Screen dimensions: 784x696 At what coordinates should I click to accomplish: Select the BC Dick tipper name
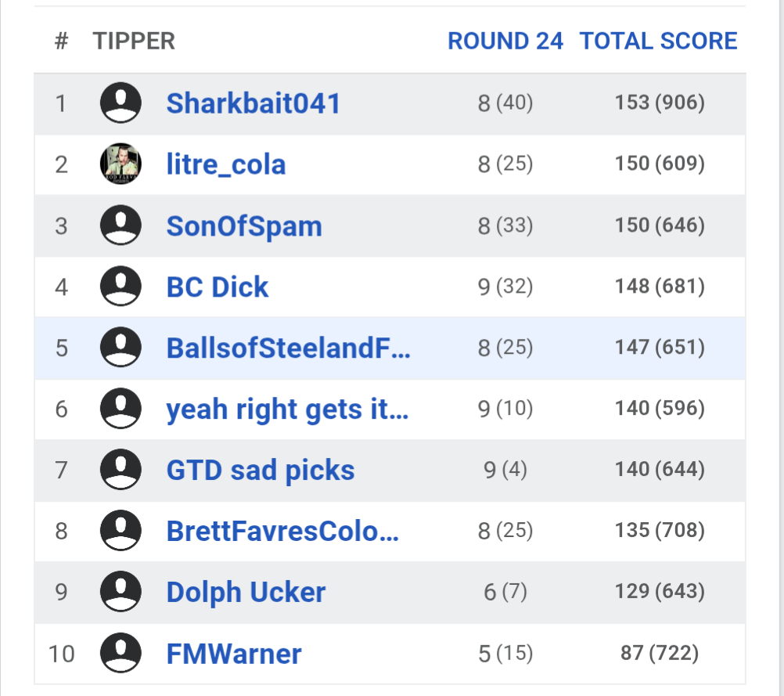point(218,287)
